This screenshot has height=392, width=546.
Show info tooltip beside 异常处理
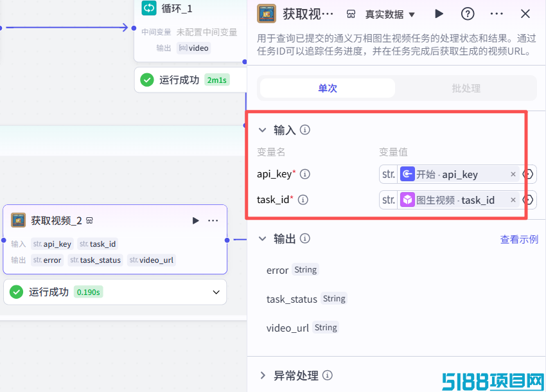point(328,375)
